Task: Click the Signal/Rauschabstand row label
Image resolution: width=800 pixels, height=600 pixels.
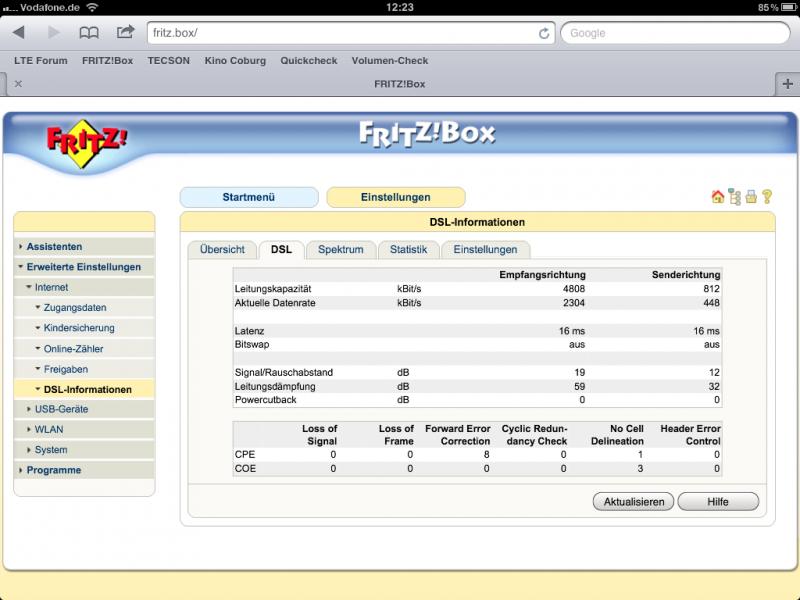Action: pyautogui.click(x=284, y=372)
